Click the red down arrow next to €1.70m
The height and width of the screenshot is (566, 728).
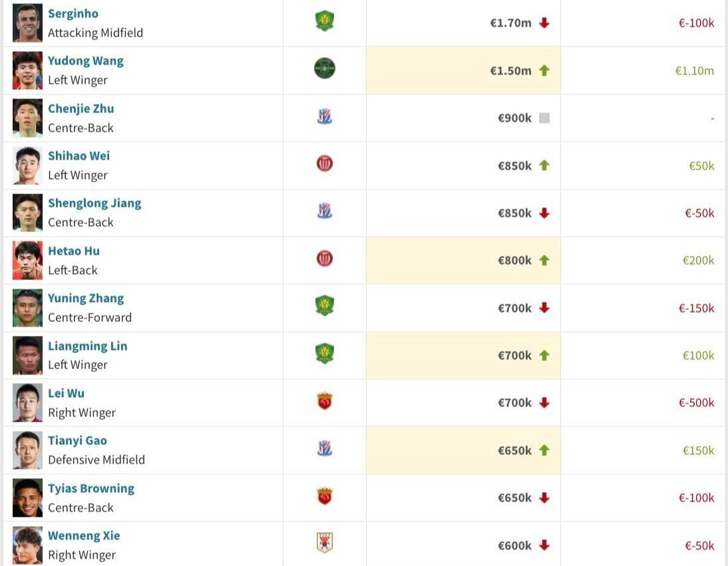pos(544,23)
